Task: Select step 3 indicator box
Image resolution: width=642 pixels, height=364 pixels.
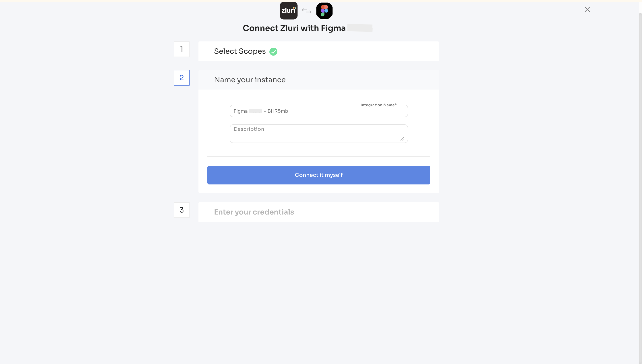Action: click(182, 210)
